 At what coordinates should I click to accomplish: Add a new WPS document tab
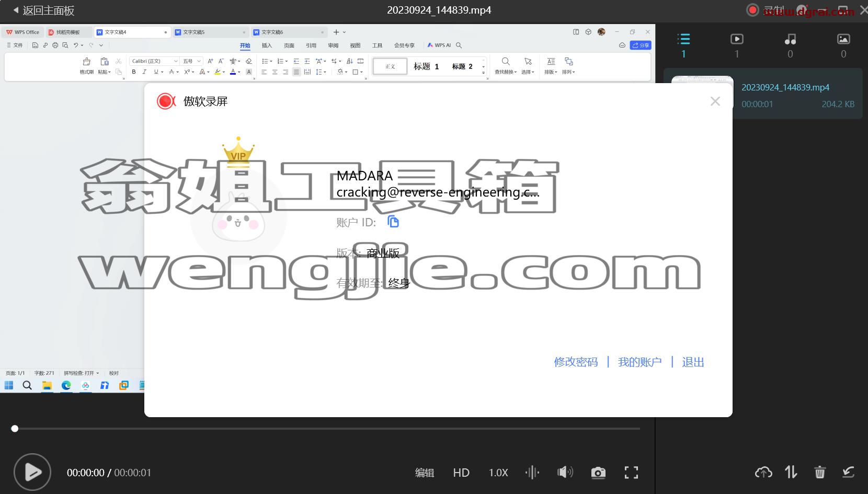[x=336, y=32]
